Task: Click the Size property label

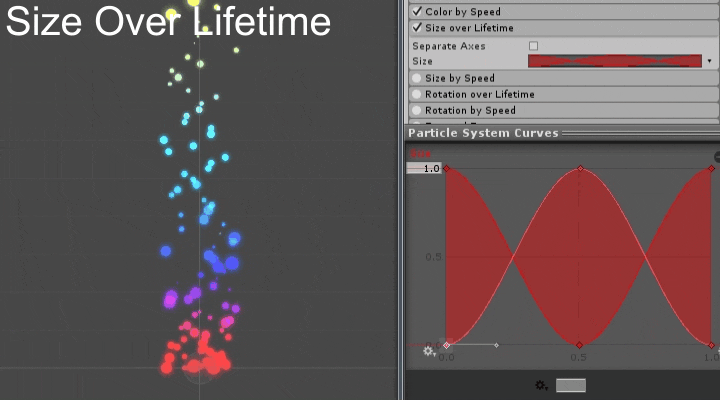Action: pos(422,61)
